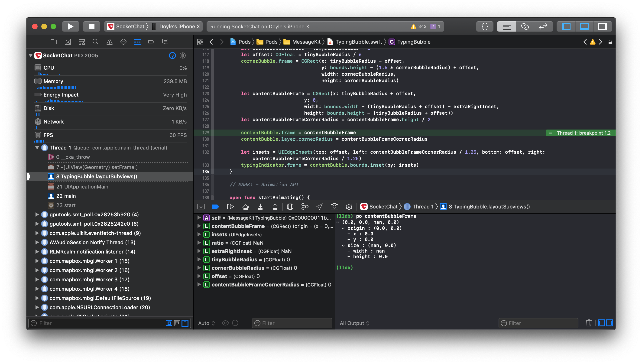This screenshot has height=364, width=642.
Task: Open the Auto variables scope dropdown
Action: 206,323
